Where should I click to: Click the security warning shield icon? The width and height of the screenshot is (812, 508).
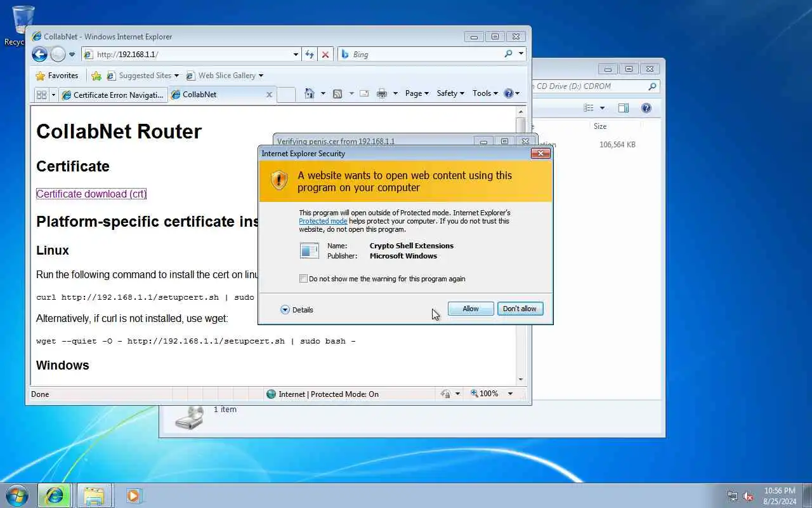click(x=279, y=180)
